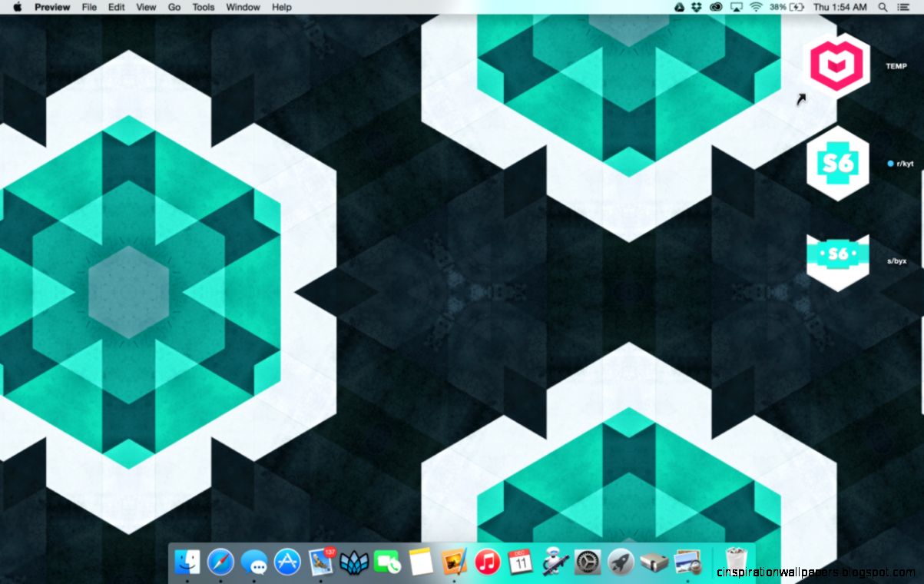The width and height of the screenshot is (924, 584).
Task: Select the TEMP desktop icon
Action: click(x=836, y=65)
